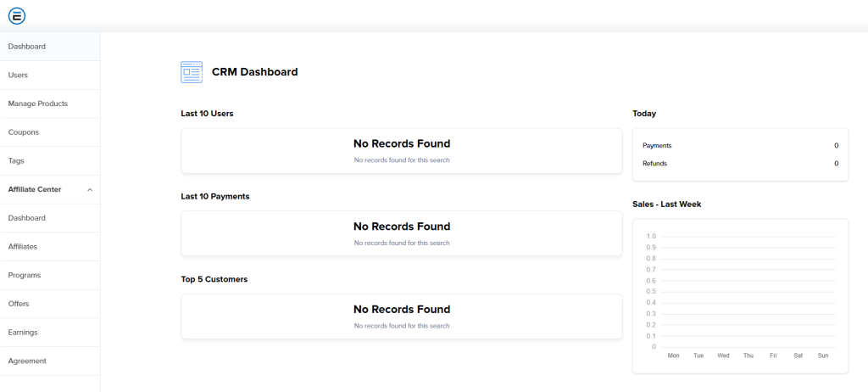The width and height of the screenshot is (868, 392).
Task: Click the Refunds count value 0
Action: (837, 164)
